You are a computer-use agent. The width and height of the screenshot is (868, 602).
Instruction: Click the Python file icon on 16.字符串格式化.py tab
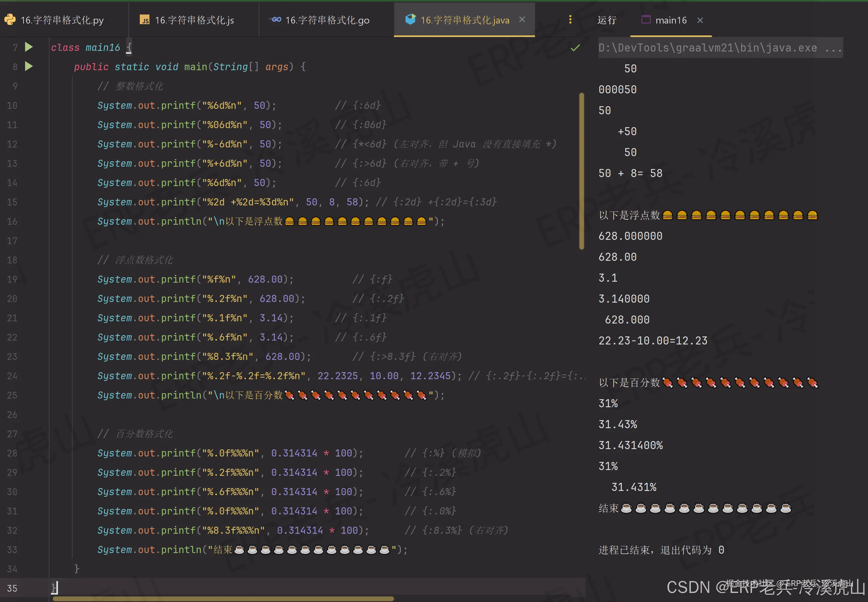click(x=10, y=20)
